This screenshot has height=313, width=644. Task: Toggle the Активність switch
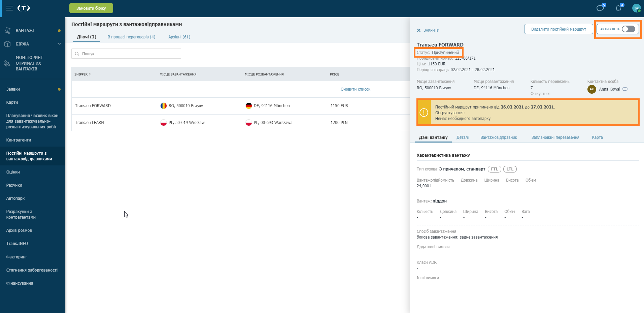628,29
